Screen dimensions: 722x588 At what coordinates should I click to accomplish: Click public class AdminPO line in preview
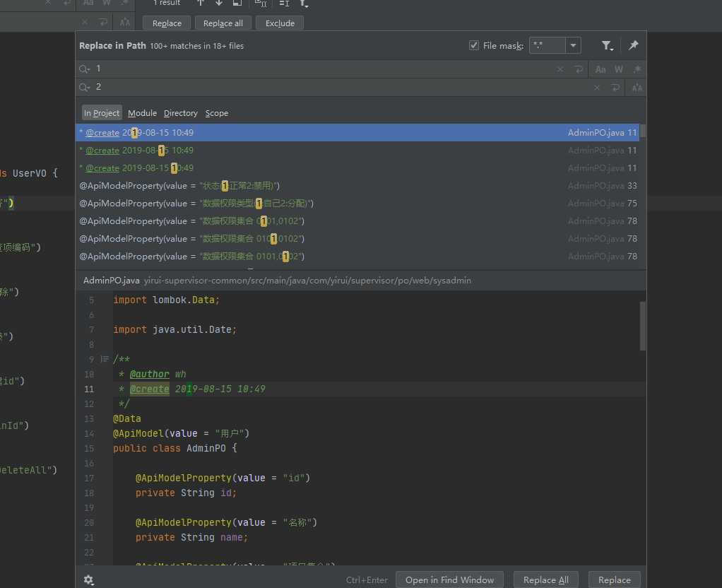click(x=175, y=448)
